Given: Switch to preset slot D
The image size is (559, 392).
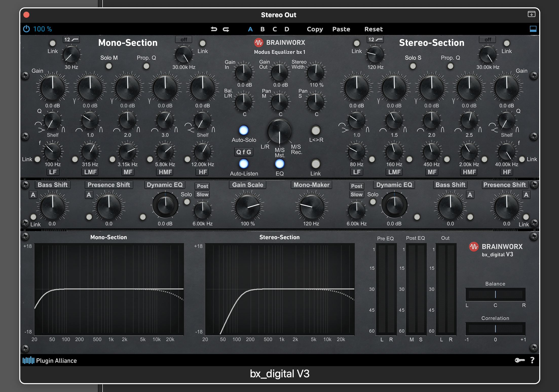Looking at the screenshot, I should (287, 29).
